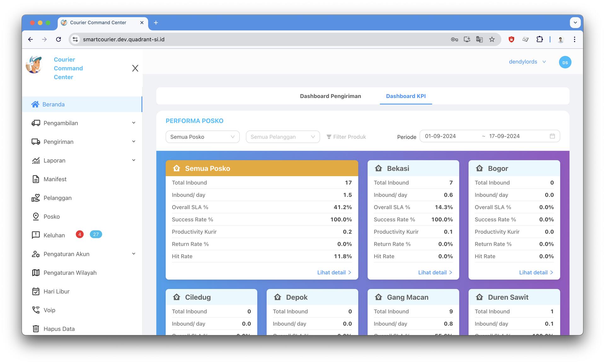
Task: Expand the Laporan submenu chevron
Action: 134,160
